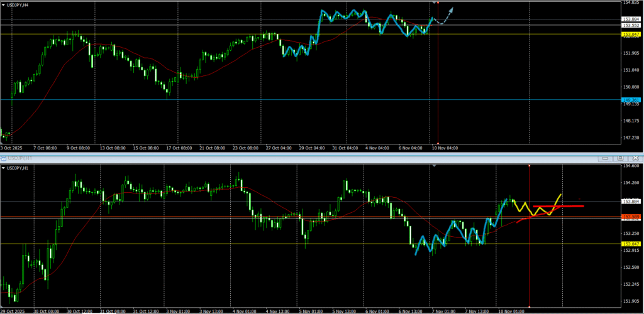644x314 pixels.
Task: Close the USDJPY,H1 chart window
Action: (634, 158)
